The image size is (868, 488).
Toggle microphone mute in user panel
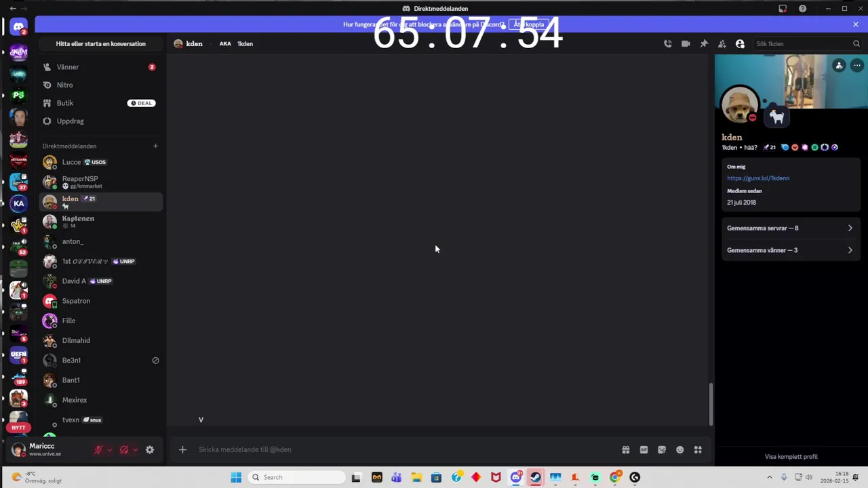pos(98,449)
